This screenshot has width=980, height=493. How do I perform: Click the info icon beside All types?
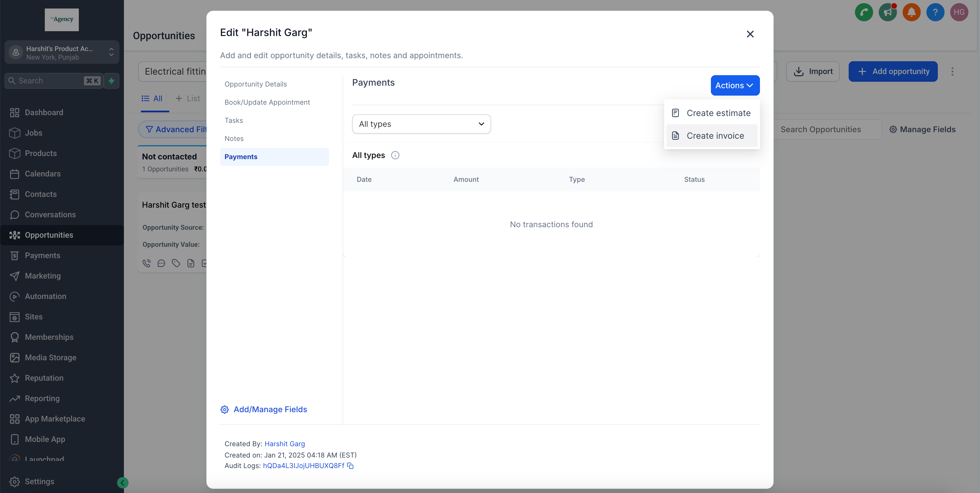[x=395, y=155]
